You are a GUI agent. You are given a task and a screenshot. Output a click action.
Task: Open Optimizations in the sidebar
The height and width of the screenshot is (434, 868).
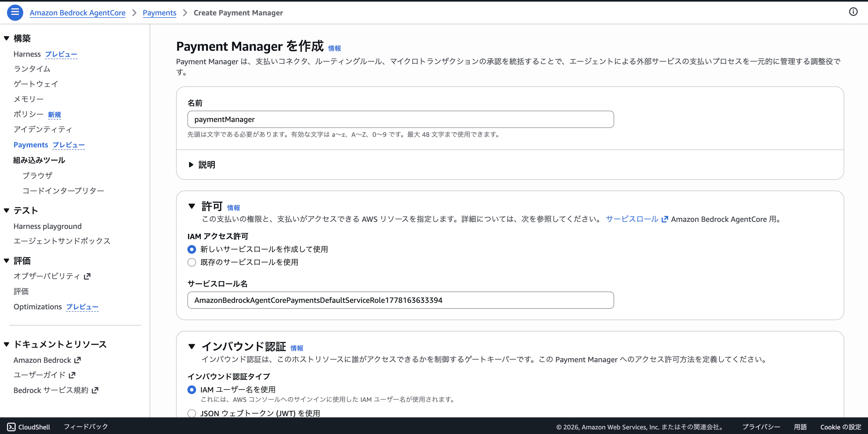38,307
